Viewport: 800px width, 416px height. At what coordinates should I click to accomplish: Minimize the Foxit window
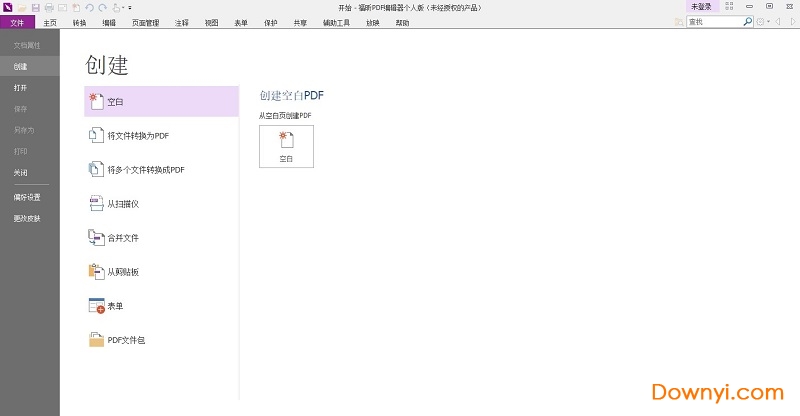[x=749, y=7]
